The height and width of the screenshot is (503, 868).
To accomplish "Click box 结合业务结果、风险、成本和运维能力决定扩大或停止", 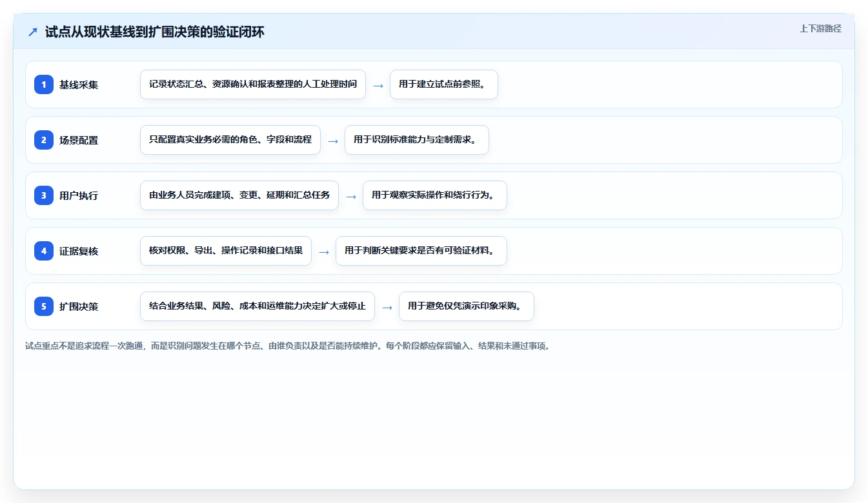I will [257, 306].
